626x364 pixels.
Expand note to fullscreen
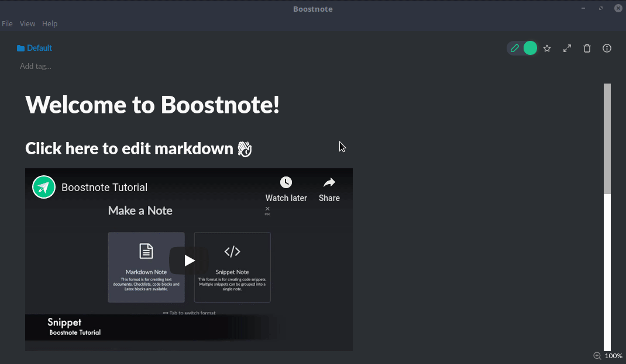point(567,48)
